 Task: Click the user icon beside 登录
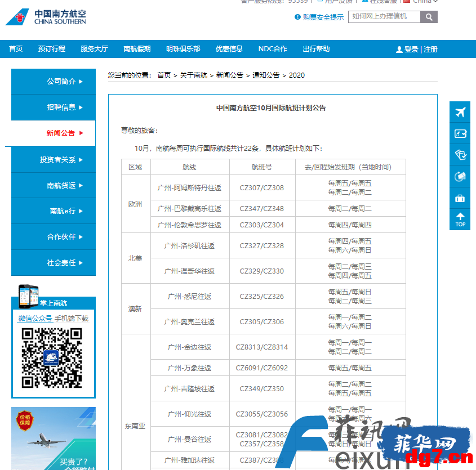coord(399,50)
